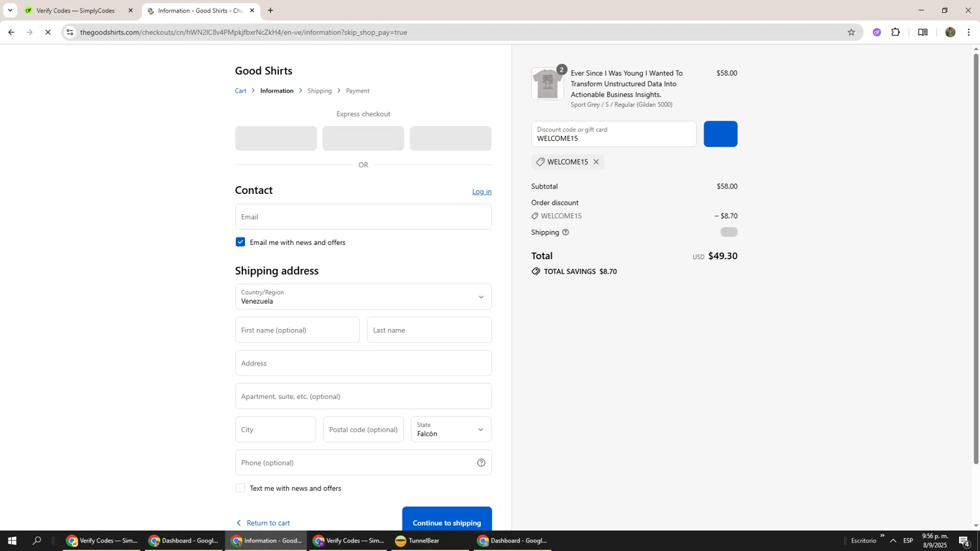Focus the Last name field
The image size is (980, 551).
pos(429,330)
